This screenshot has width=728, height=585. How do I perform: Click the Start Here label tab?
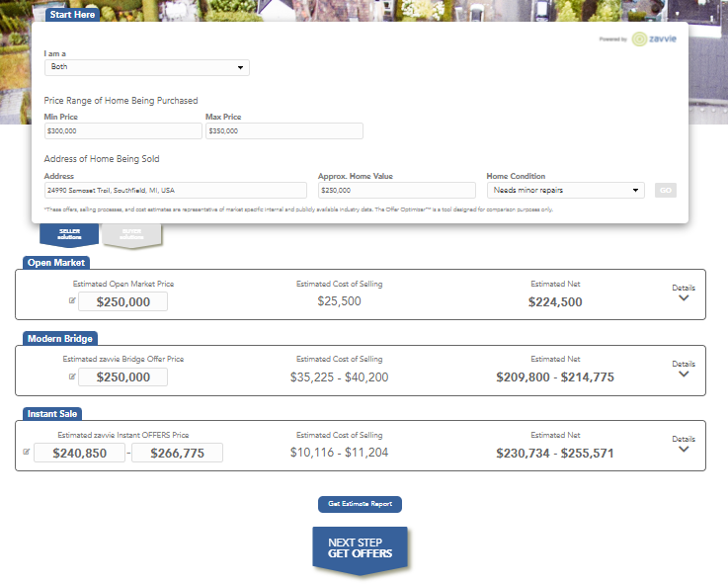point(72,15)
